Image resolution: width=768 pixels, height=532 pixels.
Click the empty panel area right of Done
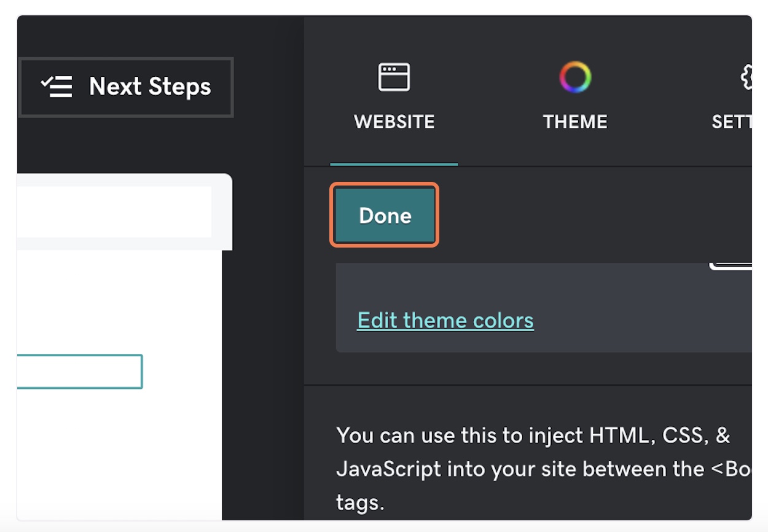tap(590, 215)
